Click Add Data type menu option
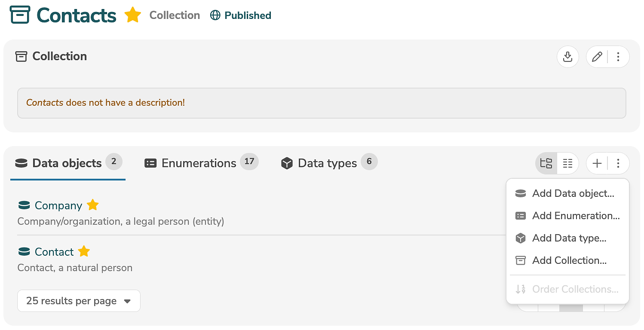The width and height of the screenshot is (644, 330). (x=569, y=238)
